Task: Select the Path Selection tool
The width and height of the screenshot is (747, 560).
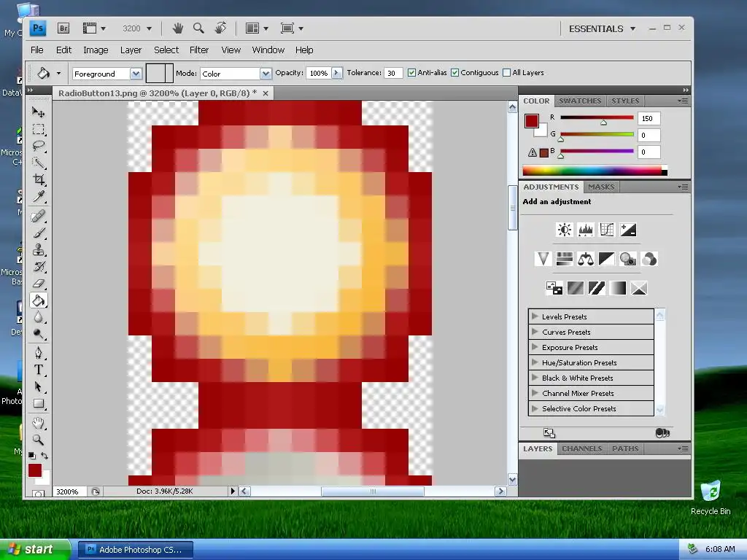Action: 38,386
